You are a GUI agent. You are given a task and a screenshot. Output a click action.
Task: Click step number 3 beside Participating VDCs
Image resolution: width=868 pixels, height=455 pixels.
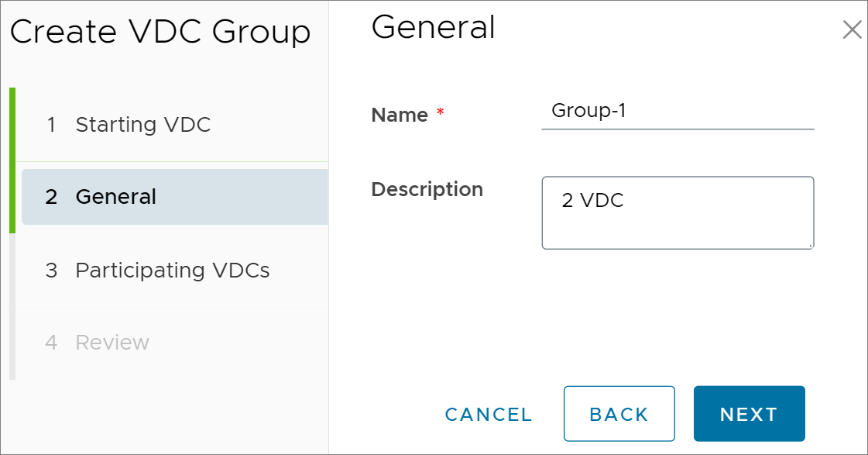pyautogui.click(x=51, y=271)
